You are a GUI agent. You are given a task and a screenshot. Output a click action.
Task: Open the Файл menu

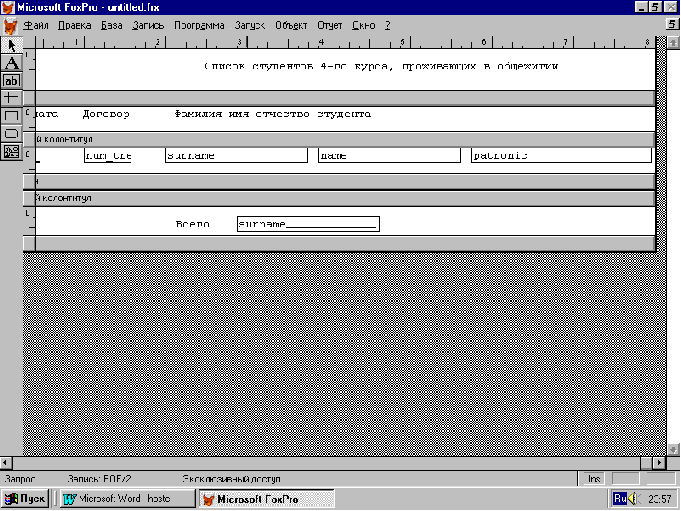point(36,26)
